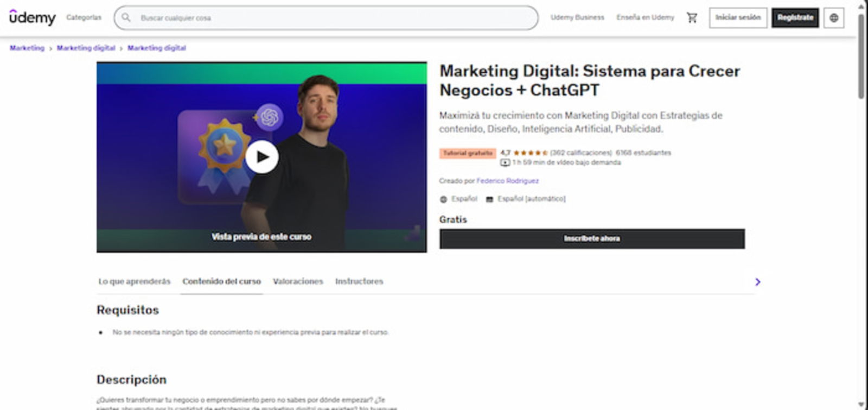Click the '6168 estudiantes' text
Viewport: 868px width, 410px height.
(643, 153)
